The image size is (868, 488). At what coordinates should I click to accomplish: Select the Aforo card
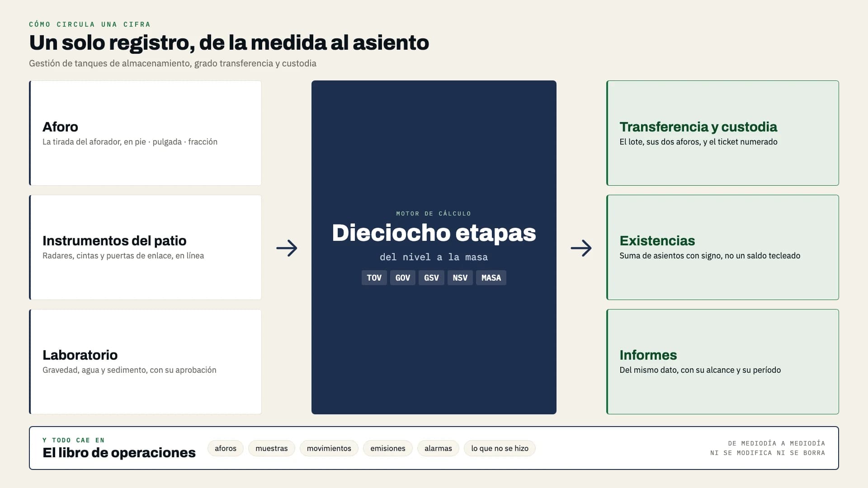[x=145, y=133]
